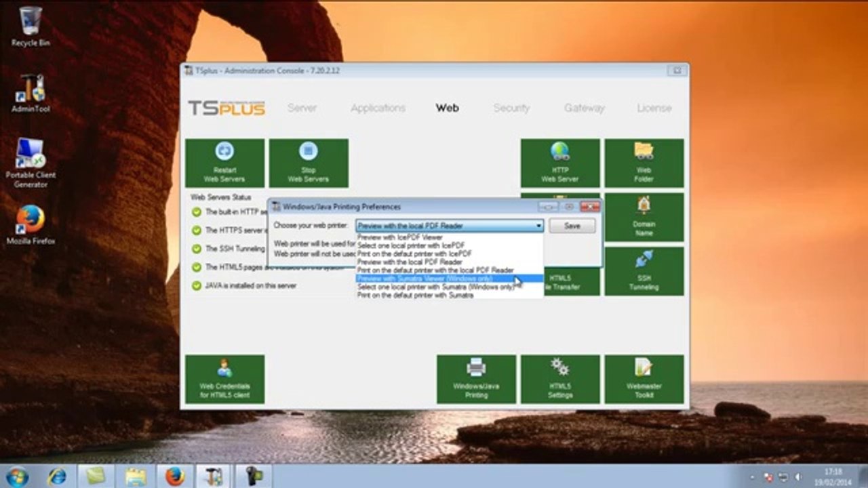Switch to the Applications tab
This screenshot has width=868, height=488.
coord(378,108)
